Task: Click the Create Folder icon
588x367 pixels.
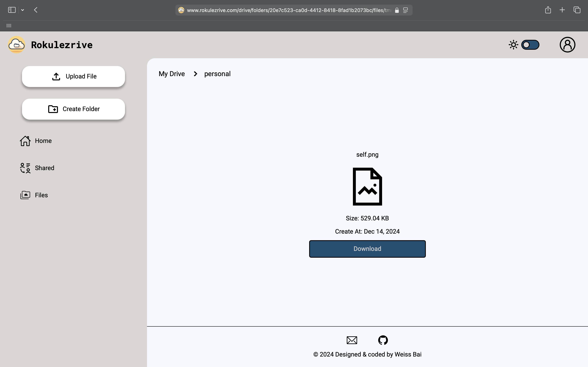Action: pyautogui.click(x=52, y=109)
